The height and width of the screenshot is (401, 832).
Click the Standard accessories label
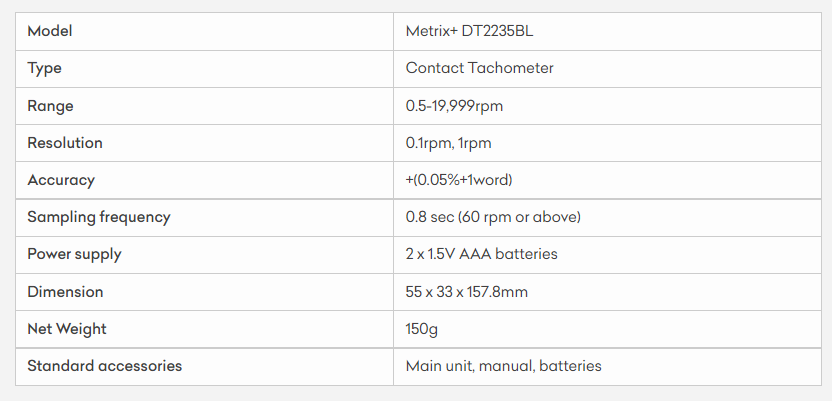(105, 366)
